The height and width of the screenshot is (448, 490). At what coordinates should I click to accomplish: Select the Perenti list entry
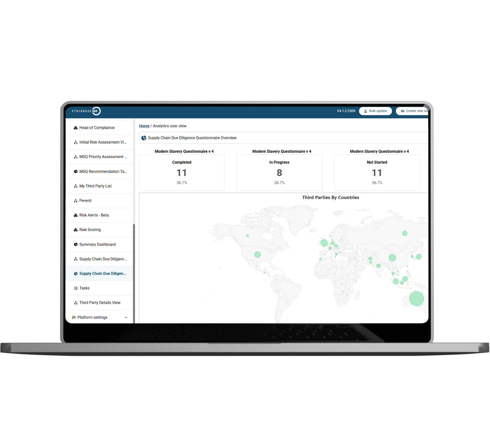85,200
